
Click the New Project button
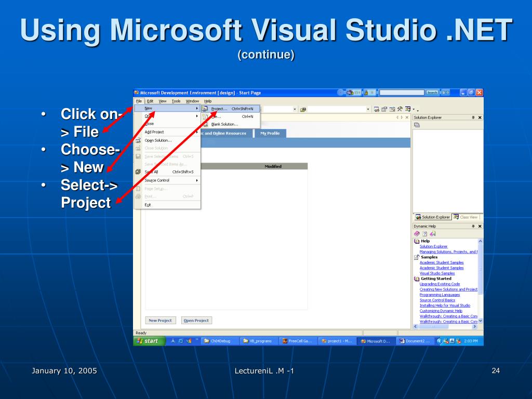(x=160, y=320)
